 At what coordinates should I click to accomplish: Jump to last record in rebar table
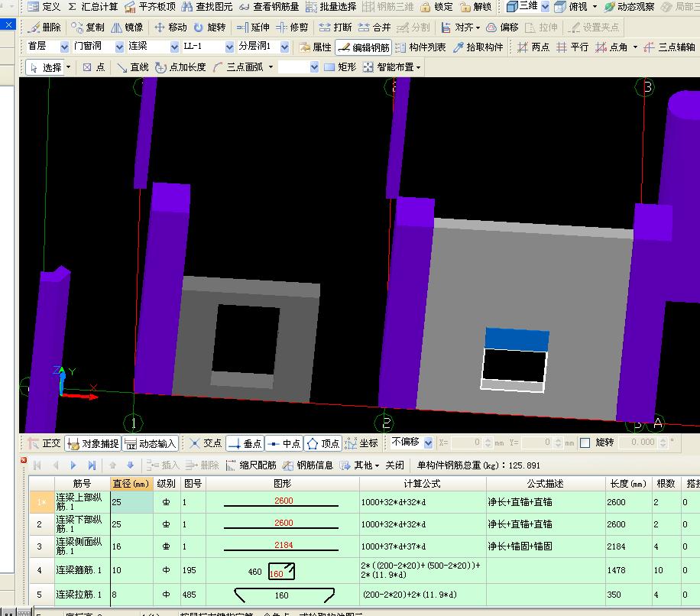tap(92, 465)
